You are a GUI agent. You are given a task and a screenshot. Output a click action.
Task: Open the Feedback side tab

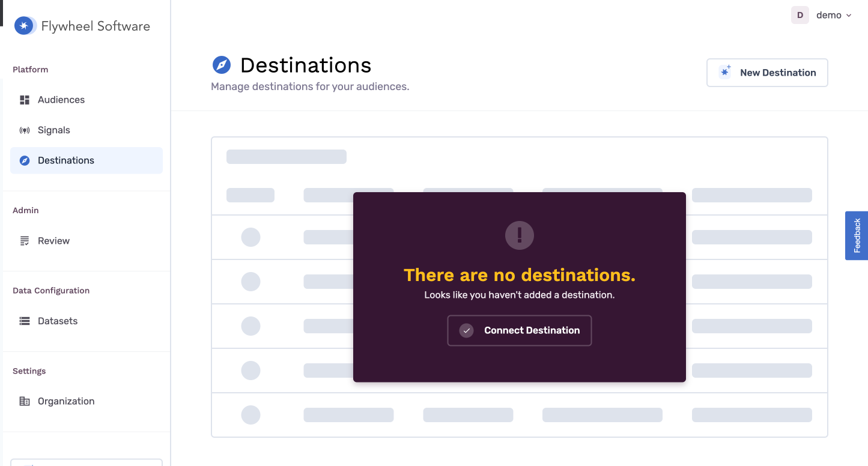click(x=857, y=235)
